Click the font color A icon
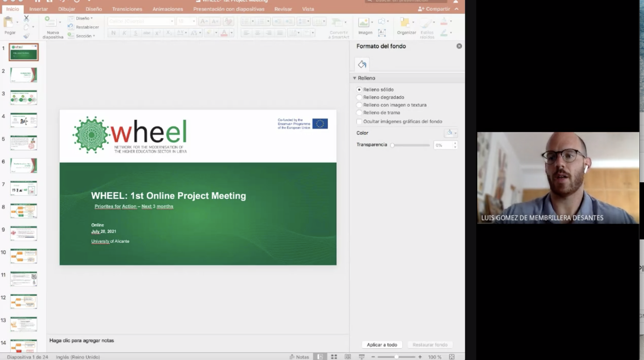Viewport: 644px width, 360px height. click(224, 33)
